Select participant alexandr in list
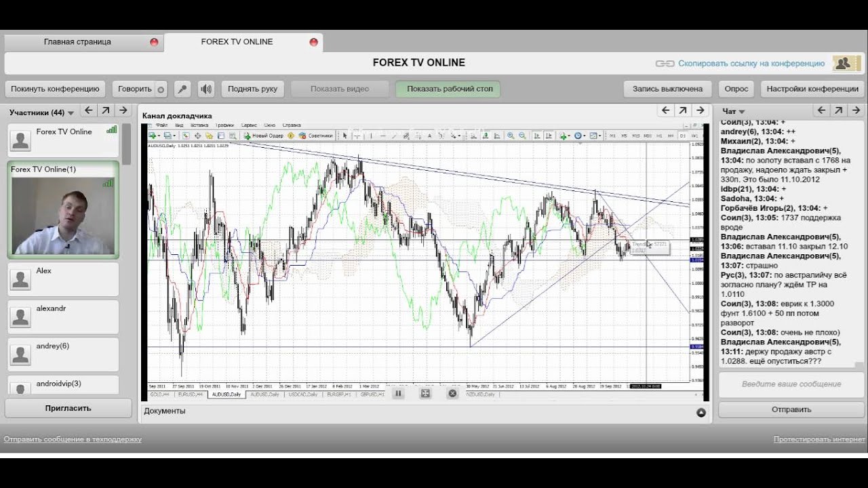Viewport: 868px width, 488px height. tap(63, 317)
